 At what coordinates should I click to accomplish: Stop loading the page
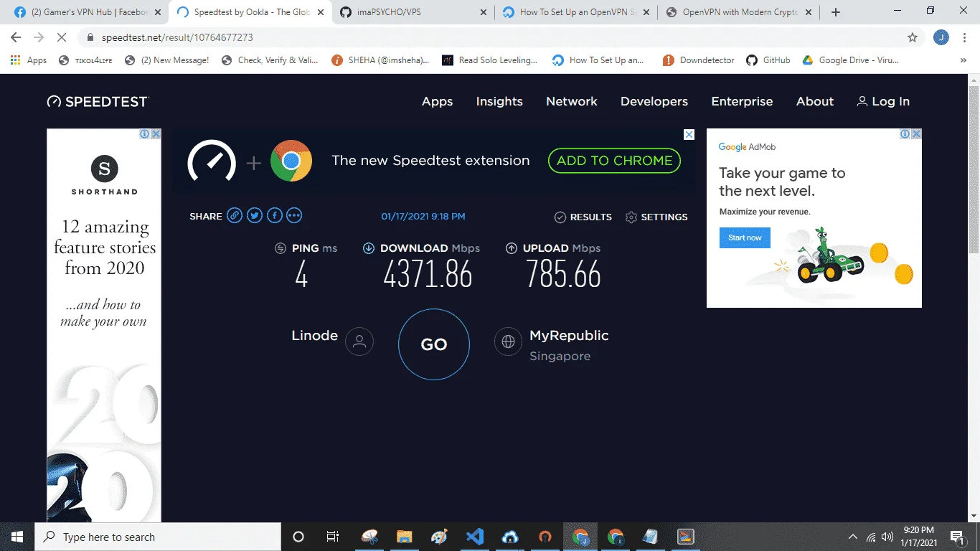pyautogui.click(x=60, y=37)
